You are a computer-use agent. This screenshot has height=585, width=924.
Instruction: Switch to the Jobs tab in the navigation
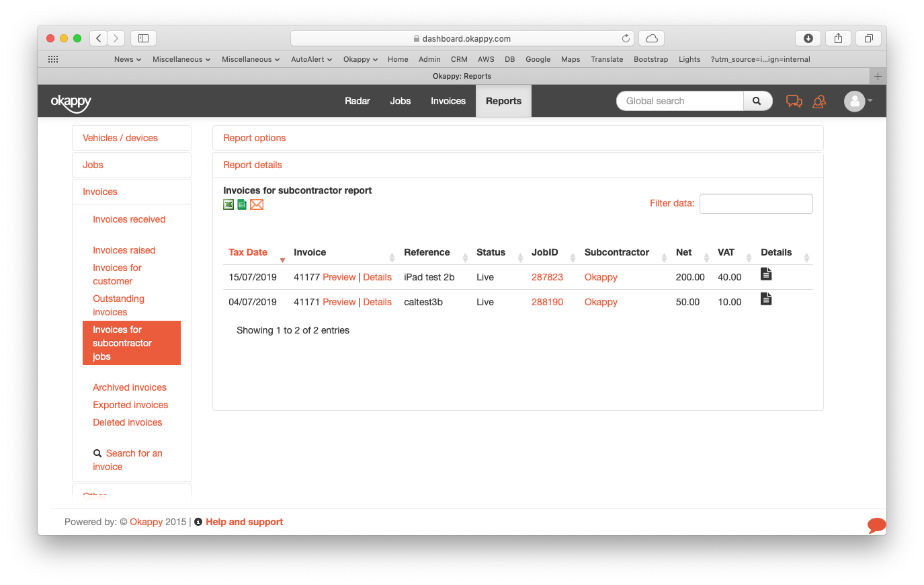[x=400, y=101]
